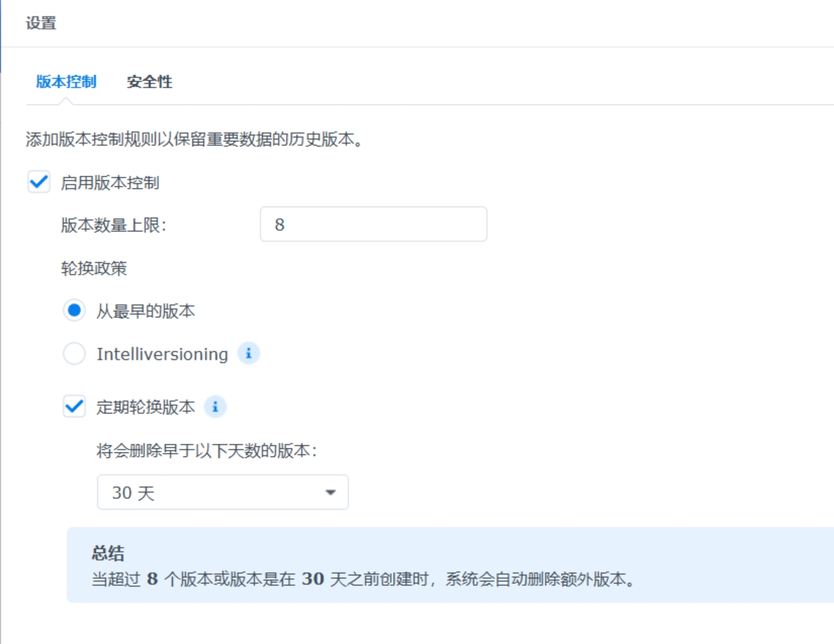The image size is (834, 644).
Task: Click the info icon beside 定期轮换版本
Action: coord(215,407)
